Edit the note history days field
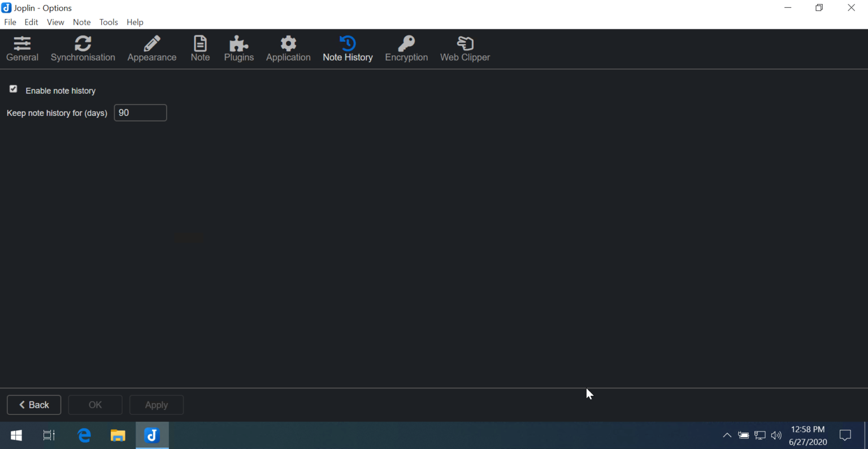Viewport: 868px width, 449px height. point(140,113)
